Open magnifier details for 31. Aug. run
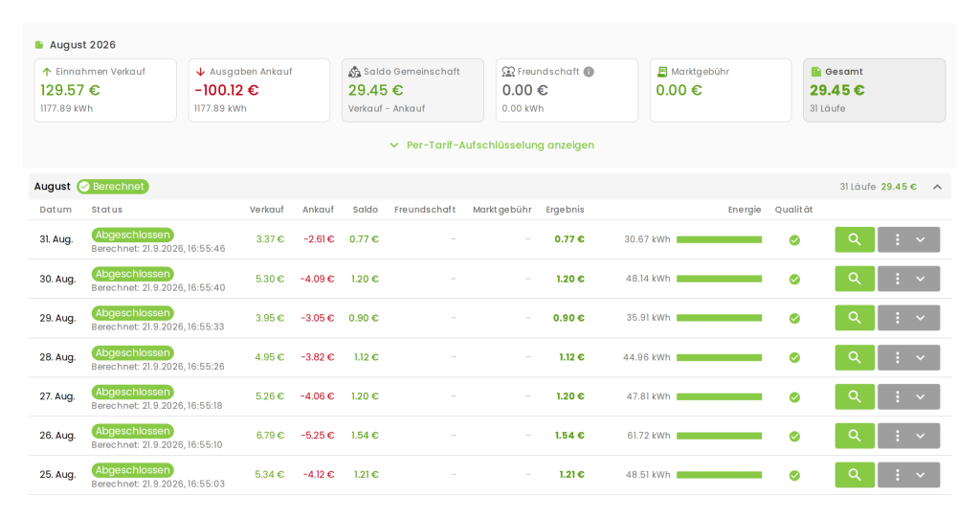The width and height of the screenshot is (980, 519). coord(855,239)
